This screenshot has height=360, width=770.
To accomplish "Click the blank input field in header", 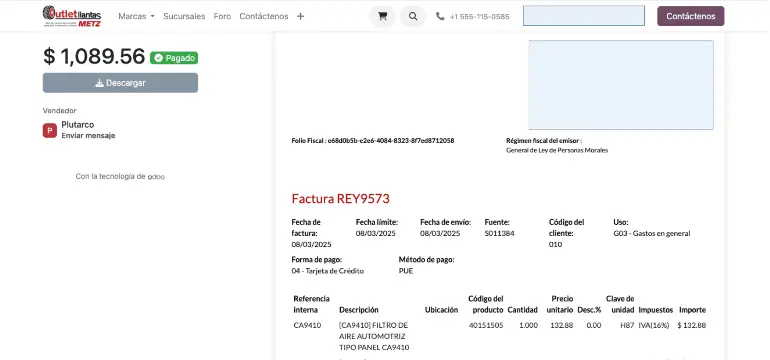I will (x=584, y=16).
